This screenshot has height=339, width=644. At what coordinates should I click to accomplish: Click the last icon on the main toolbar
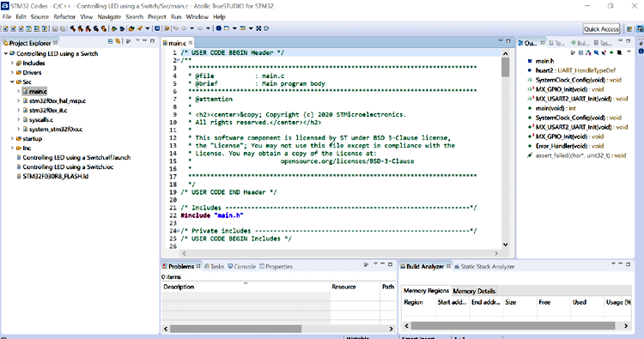coord(266,28)
